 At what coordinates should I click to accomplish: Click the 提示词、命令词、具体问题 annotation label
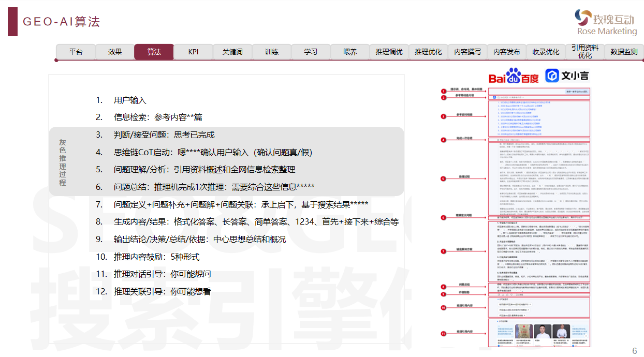point(466,90)
